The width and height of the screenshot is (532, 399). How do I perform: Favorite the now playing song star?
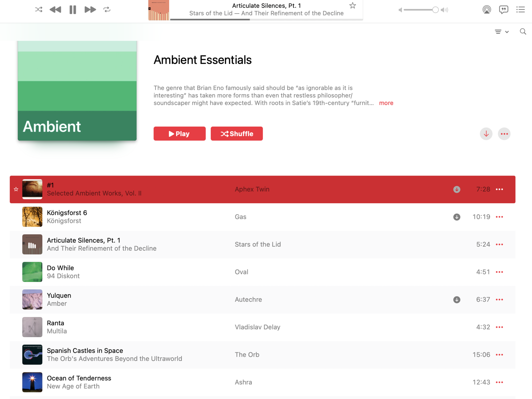tap(353, 6)
